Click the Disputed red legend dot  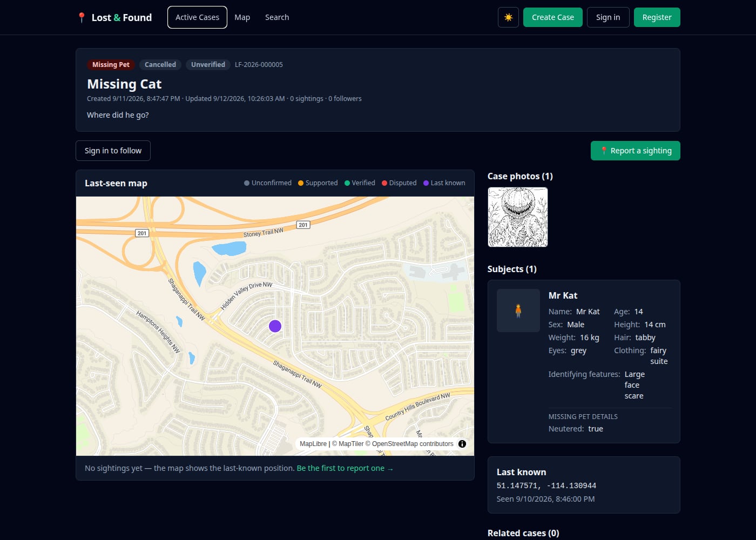(x=384, y=183)
